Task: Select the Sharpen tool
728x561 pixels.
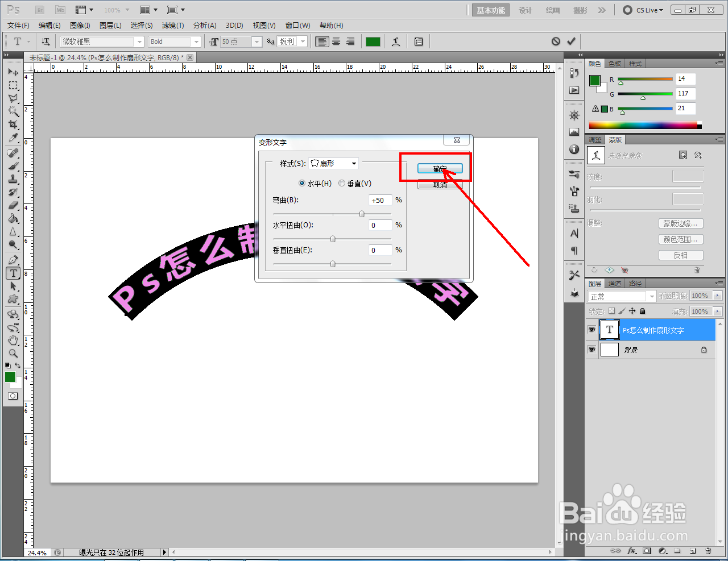Action: tap(13, 231)
